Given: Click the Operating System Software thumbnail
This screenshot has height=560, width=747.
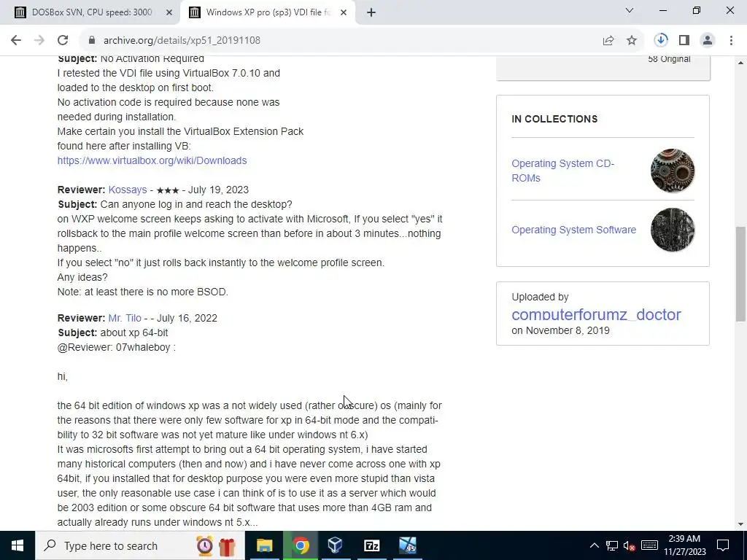Looking at the screenshot, I should tap(672, 230).
